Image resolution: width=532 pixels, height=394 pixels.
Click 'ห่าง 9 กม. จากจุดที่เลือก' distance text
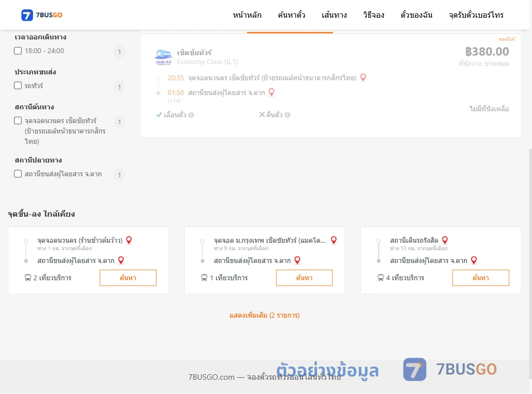click(x=241, y=248)
